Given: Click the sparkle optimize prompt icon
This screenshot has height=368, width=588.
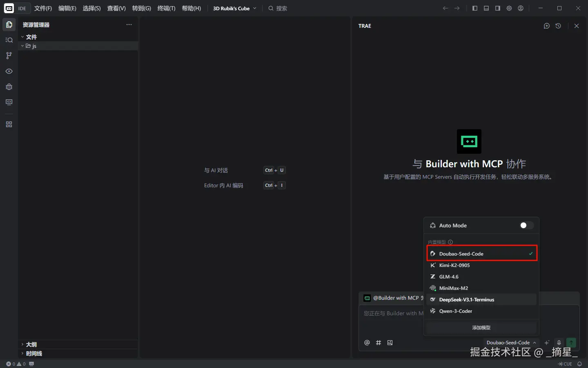Looking at the screenshot, I should (x=547, y=343).
